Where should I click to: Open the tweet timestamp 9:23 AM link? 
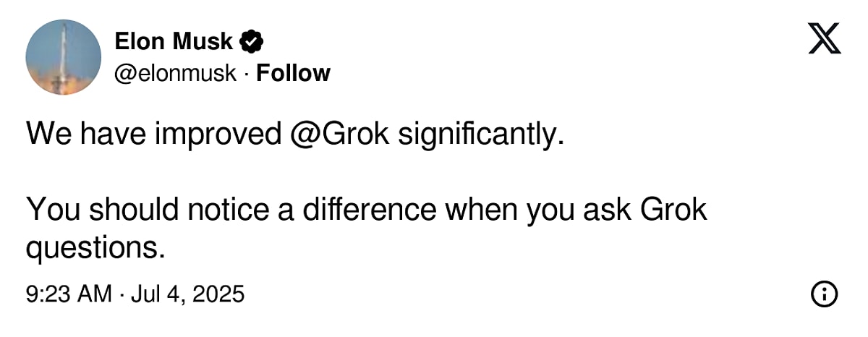69,294
